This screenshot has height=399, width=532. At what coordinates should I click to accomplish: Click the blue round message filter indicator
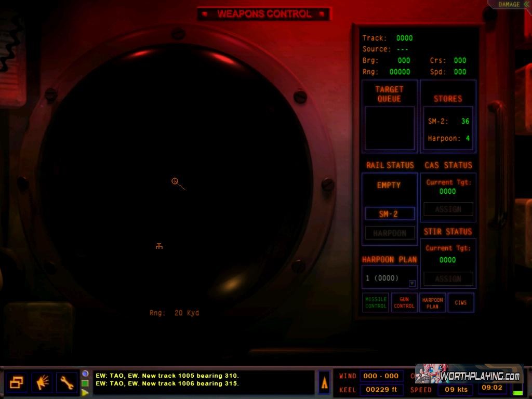(x=85, y=374)
